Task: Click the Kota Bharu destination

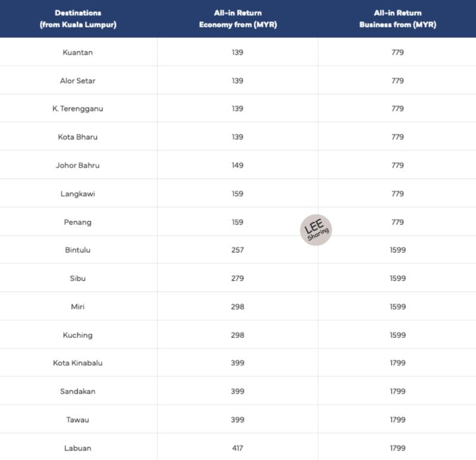Action: pos(78,137)
